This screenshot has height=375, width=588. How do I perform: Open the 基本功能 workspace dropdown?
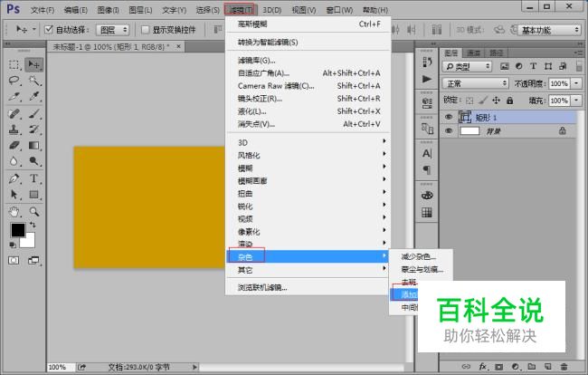point(549,30)
